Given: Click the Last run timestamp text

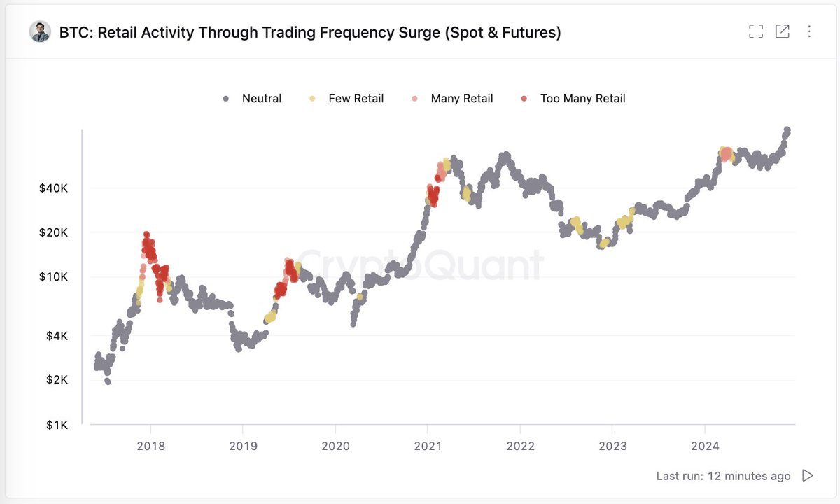Looking at the screenshot, I should coord(723,476).
